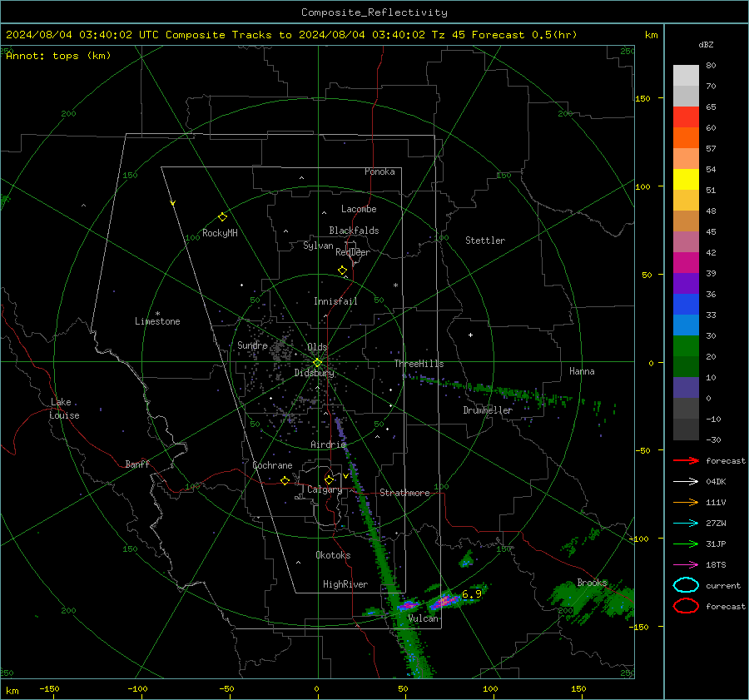Click the Blackfalds label
The height and width of the screenshot is (700, 749).
click(x=354, y=231)
